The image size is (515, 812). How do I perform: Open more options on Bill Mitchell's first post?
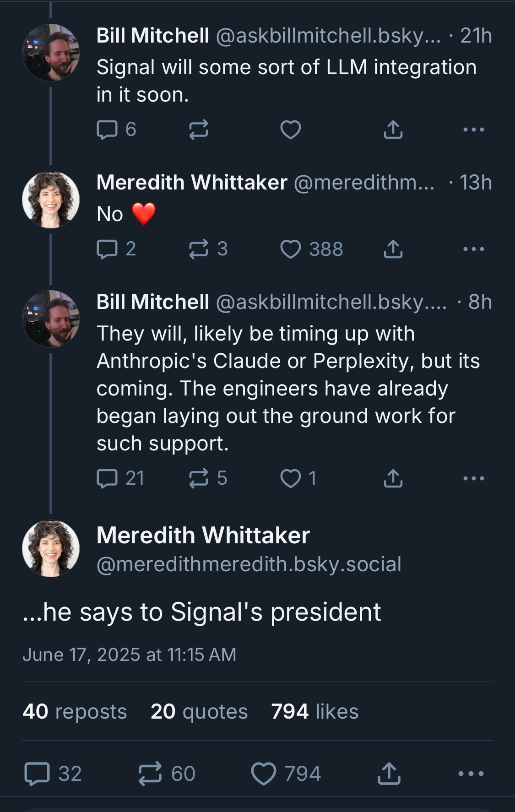pyautogui.click(x=473, y=130)
